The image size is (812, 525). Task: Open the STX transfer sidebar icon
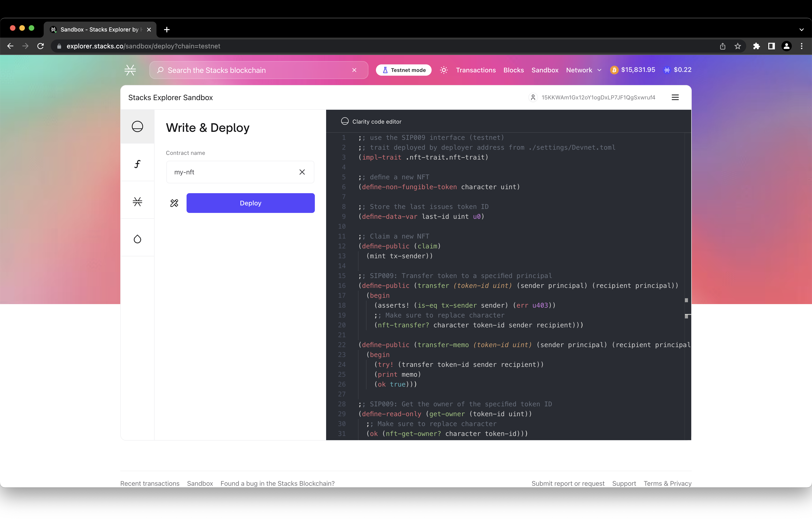[137, 201]
